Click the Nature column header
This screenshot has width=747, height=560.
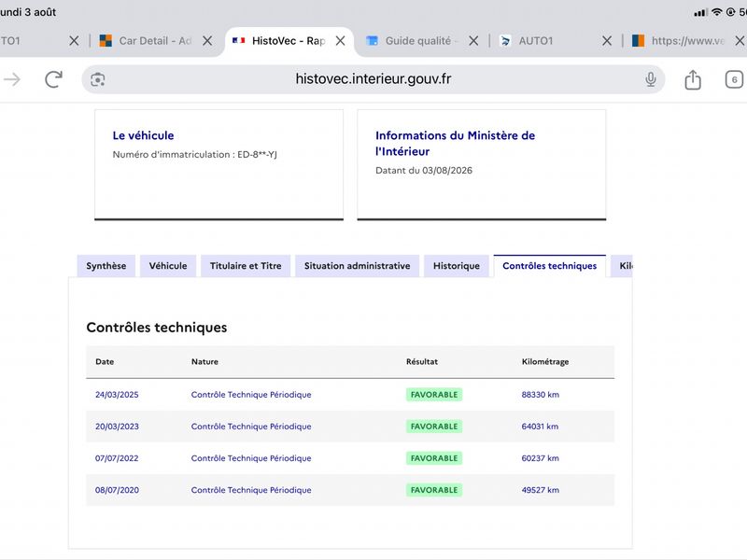tap(204, 362)
